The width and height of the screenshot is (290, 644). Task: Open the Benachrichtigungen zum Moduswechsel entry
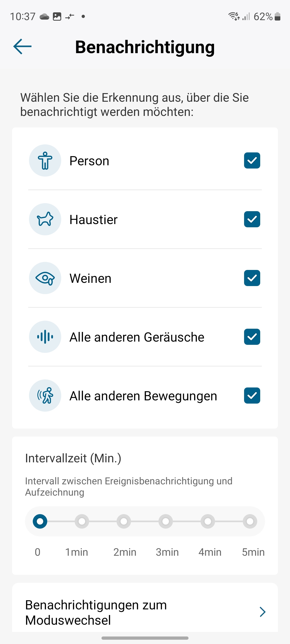(x=96, y=612)
